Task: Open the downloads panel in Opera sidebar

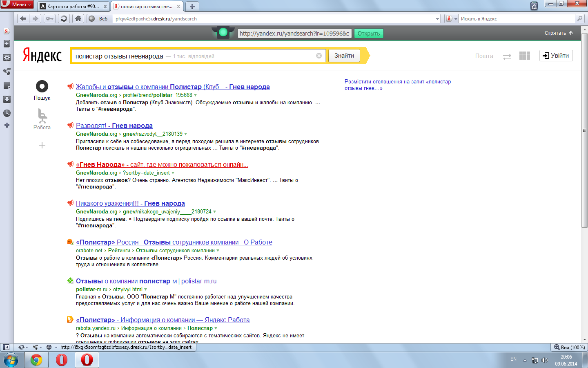Action: (x=7, y=99)
